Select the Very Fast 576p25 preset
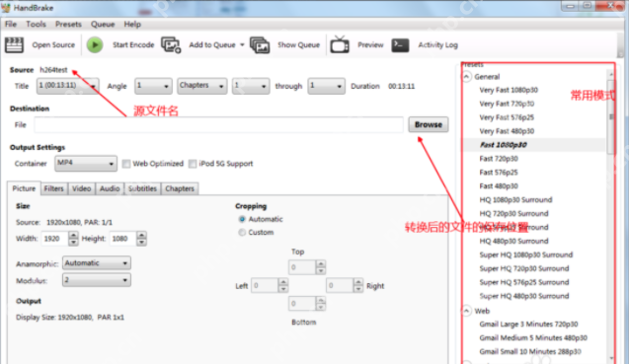The height and width of the screenshot is (364, 629). 507,117
